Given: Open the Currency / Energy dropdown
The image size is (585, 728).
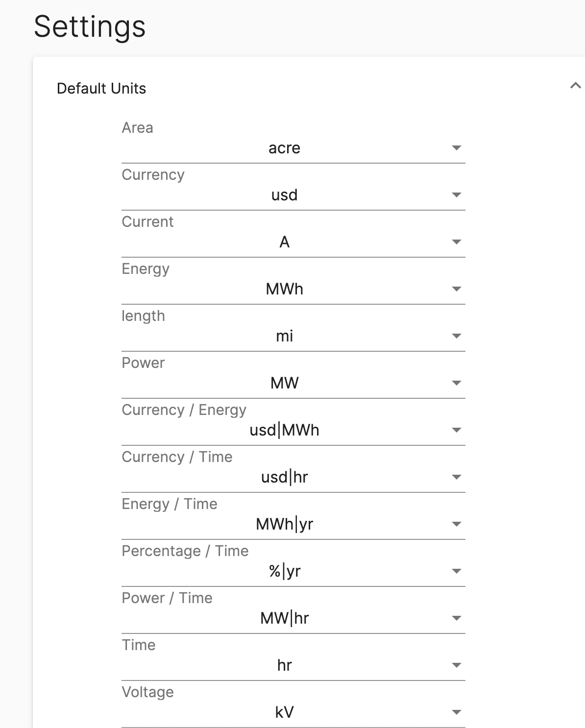Looking at the screenshot, I should pyautogui.click(x=293, y=430).
